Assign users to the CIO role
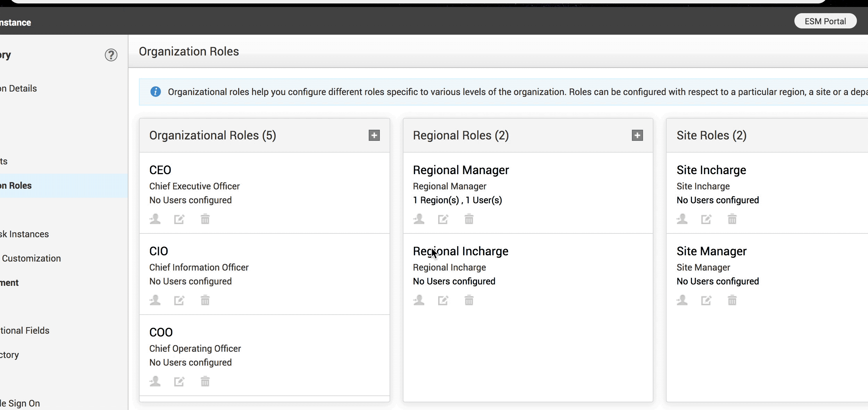 pos(155,300)
